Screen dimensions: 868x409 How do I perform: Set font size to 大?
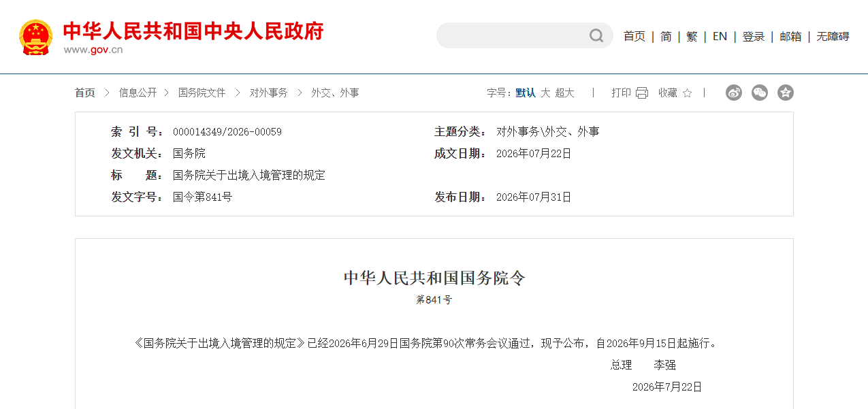(545, 93)
